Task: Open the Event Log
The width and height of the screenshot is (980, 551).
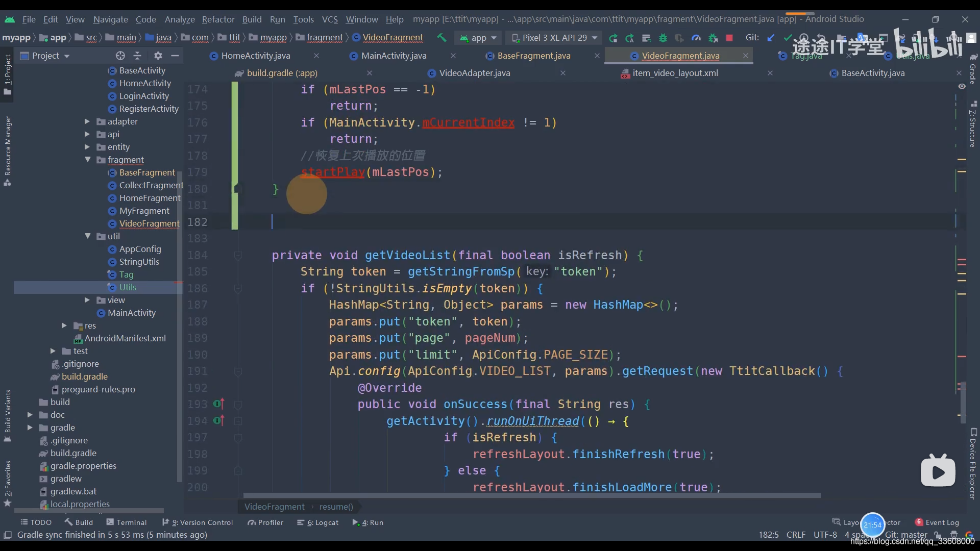Action: click(x=937, y=522)
